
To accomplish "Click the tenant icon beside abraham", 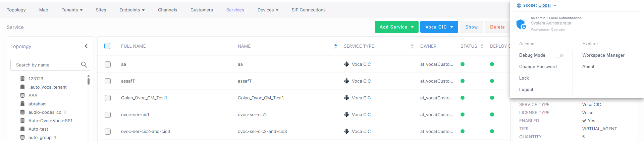I will point(22,104).
